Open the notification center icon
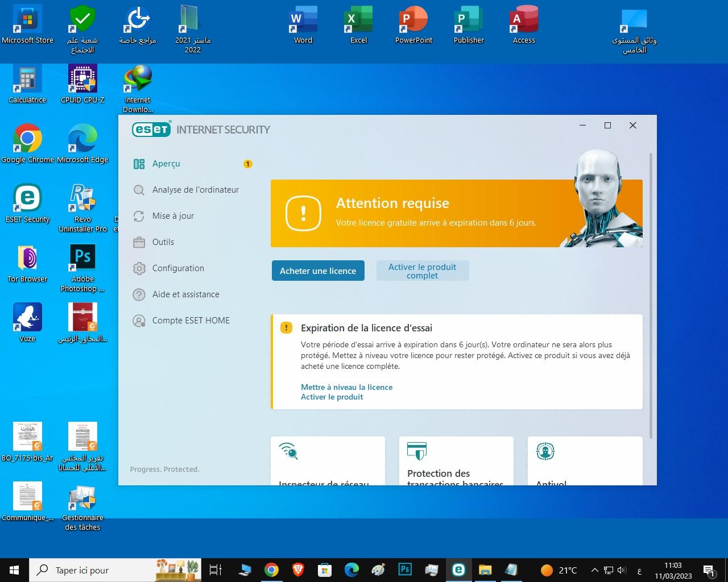 coord(709,570)
